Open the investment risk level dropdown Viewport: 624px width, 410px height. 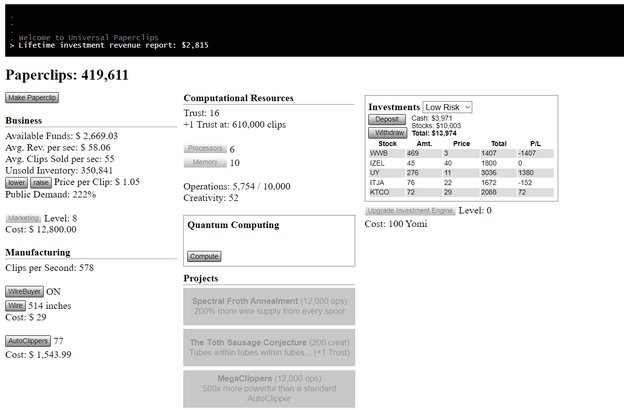coord(447,107)
